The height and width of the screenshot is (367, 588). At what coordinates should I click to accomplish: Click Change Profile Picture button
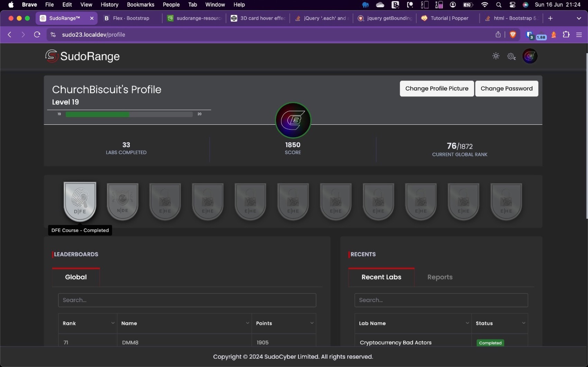437,88
